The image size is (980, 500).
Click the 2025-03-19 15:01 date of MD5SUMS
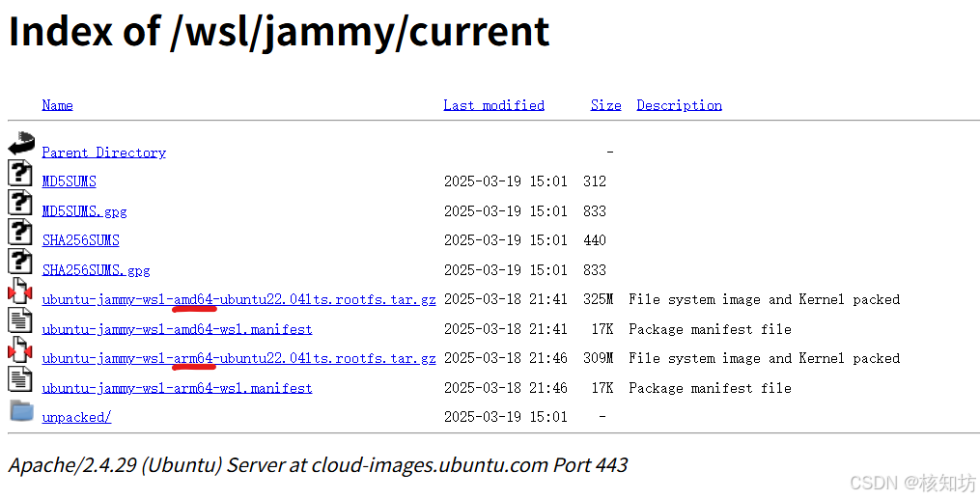(x=506, y=181)
